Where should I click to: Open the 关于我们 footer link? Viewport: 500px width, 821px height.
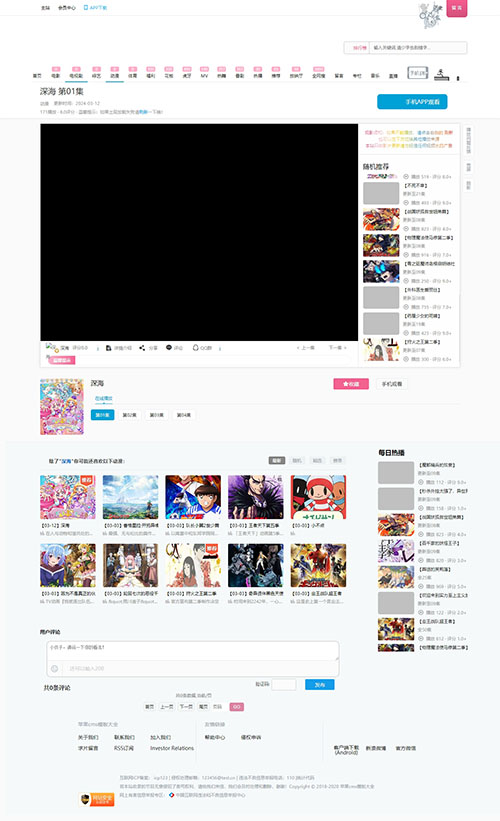(x=88, y=737)
